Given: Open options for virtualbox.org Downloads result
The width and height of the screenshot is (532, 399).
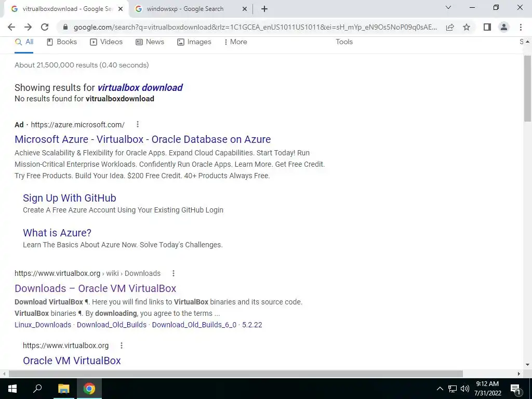Looking at the screenshot, I should click(x=174, y=273).
